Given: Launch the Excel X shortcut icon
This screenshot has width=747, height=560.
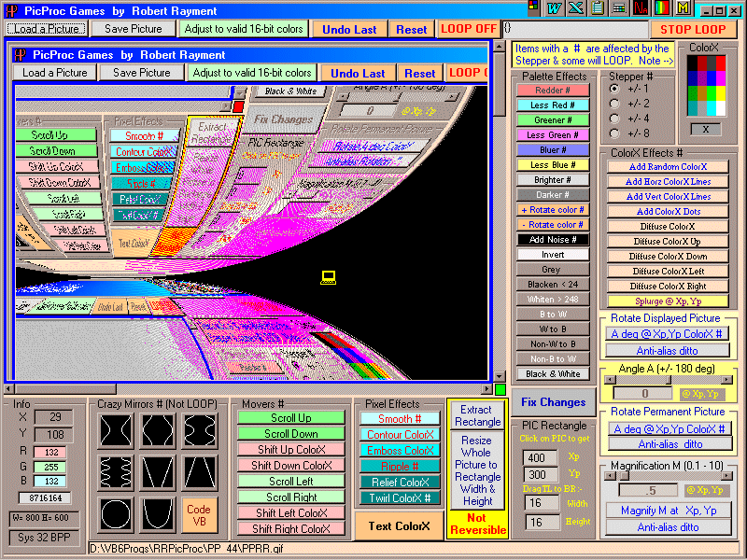Looking at the screenshot, I should pyautogui.click(x=574, y=8).
